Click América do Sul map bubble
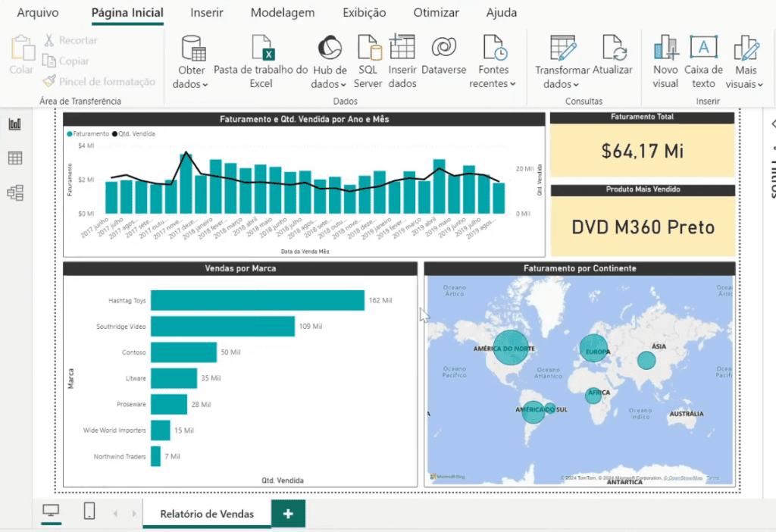776x532 pixels. point(533,412)
